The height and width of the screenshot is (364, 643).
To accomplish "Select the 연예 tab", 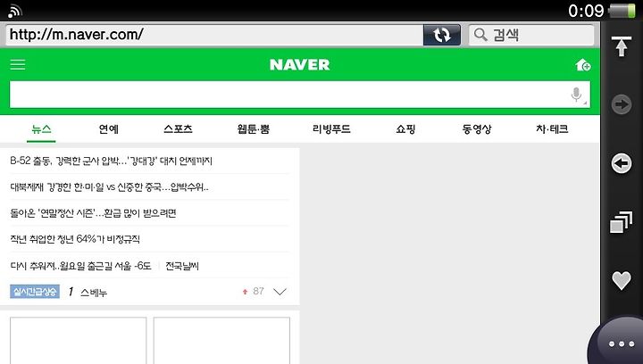I will point(109,129).
